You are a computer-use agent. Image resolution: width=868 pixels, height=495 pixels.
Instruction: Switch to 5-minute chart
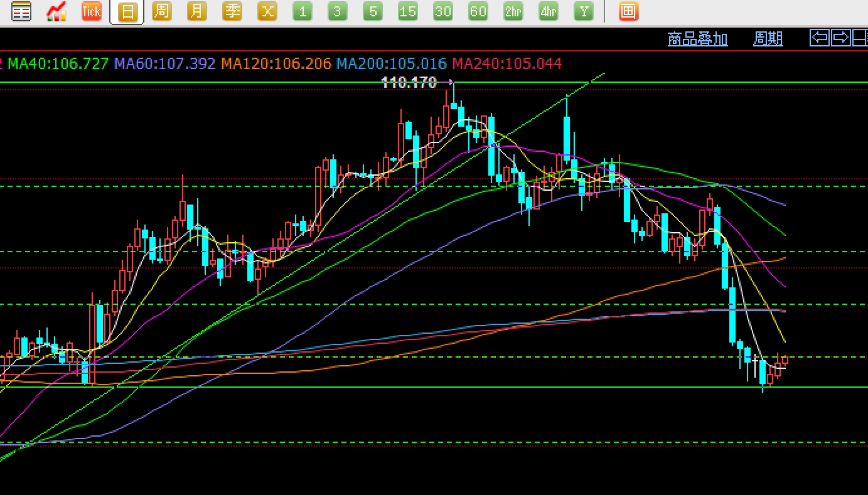tap(373, 11)
